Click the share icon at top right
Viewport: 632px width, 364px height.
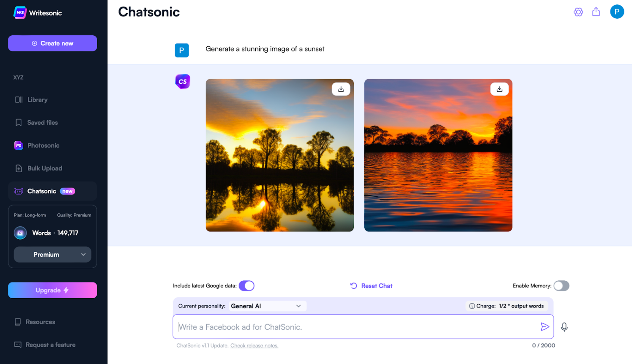pyautogui.click(x=596, y=12)
